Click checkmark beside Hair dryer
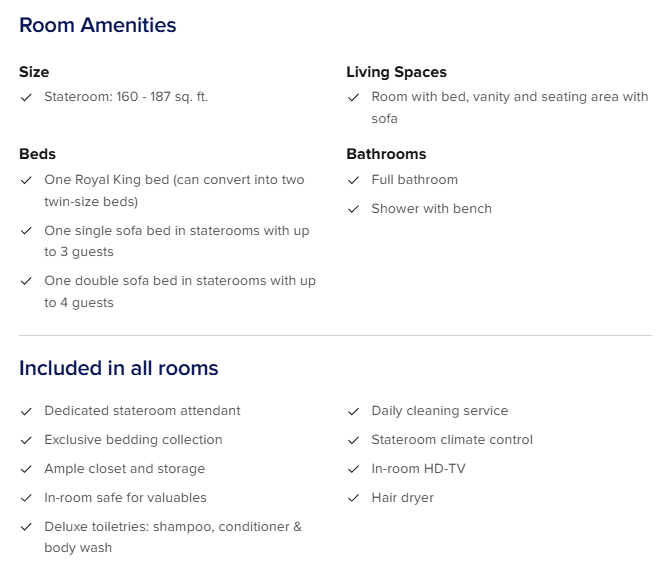The height and width of the screenshot is (575, 656). coord(353,499)
